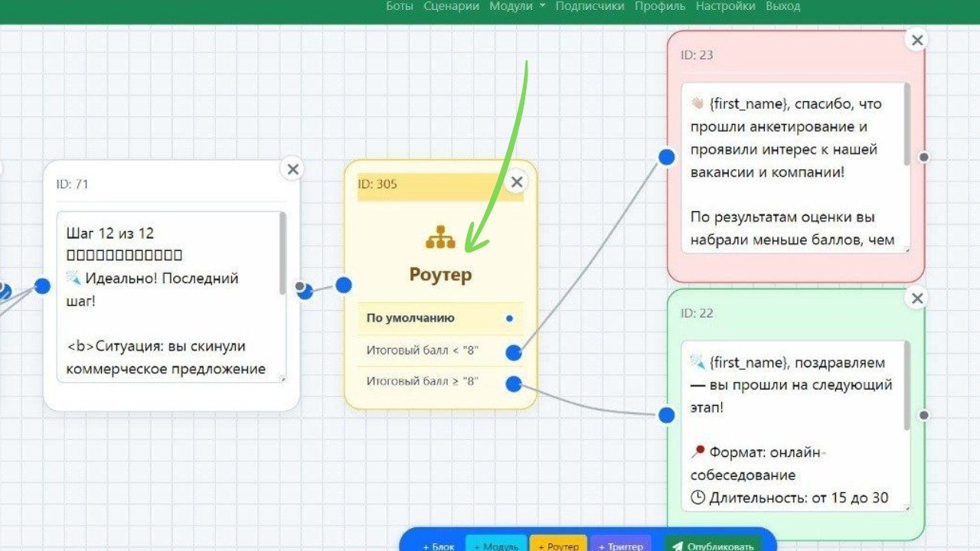Click the ID: 71 label
Viewport: 980px width, 551px height.
(73, 184)
